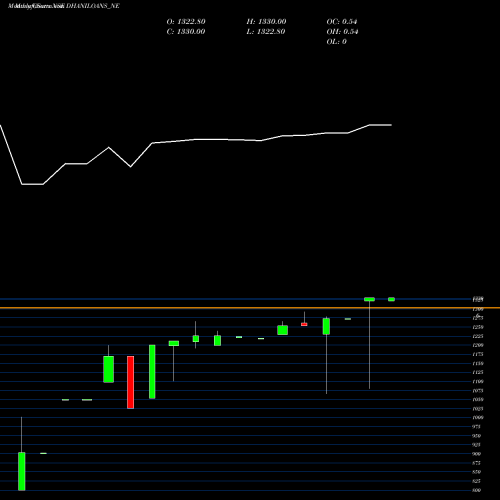Image resolution: width=500 pixels, height=500 pixels.
Task: Click the 850 price axis label
Action: pyautogui.click(x=477, y=472)
